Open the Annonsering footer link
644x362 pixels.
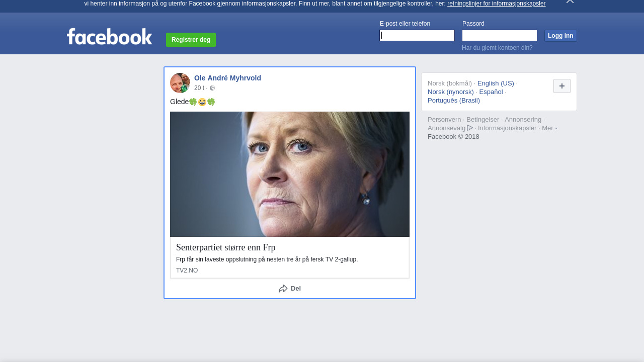pos(523,120)
